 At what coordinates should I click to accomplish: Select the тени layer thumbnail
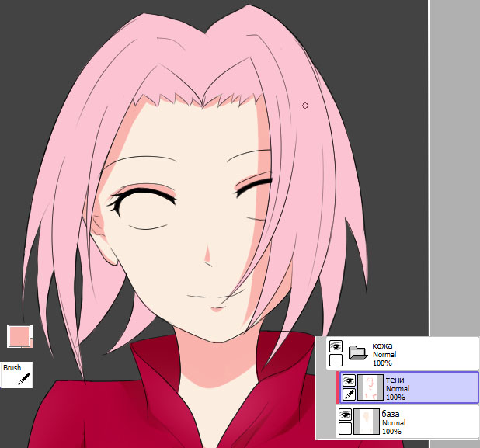370,387
